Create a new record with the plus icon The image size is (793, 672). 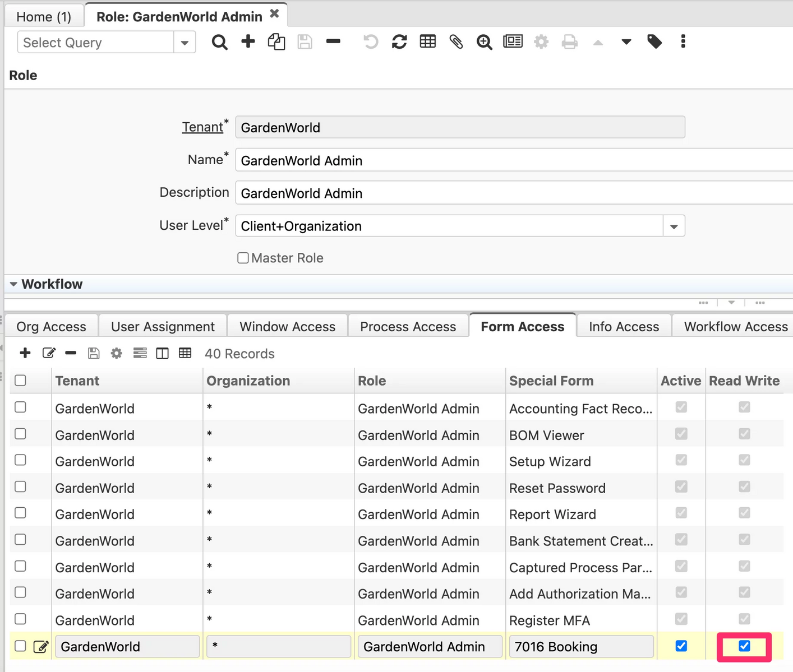[248, 41]
